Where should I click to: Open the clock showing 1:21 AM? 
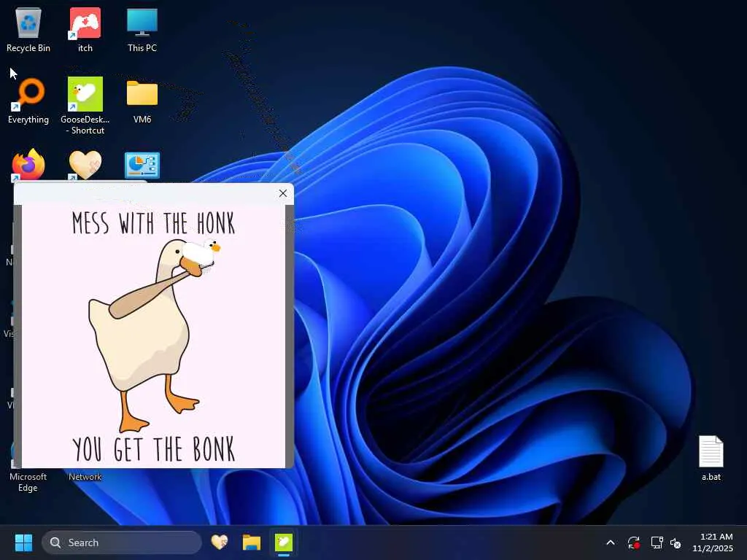[x=713, y=542]
